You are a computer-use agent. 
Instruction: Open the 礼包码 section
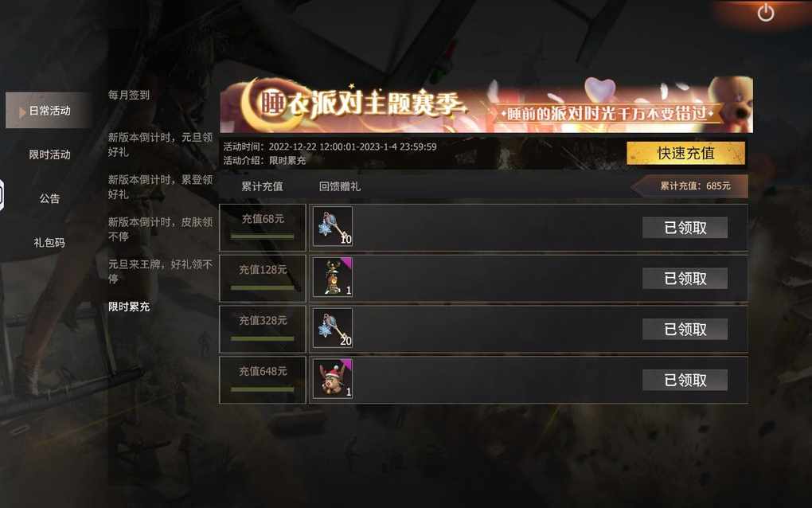49,242
